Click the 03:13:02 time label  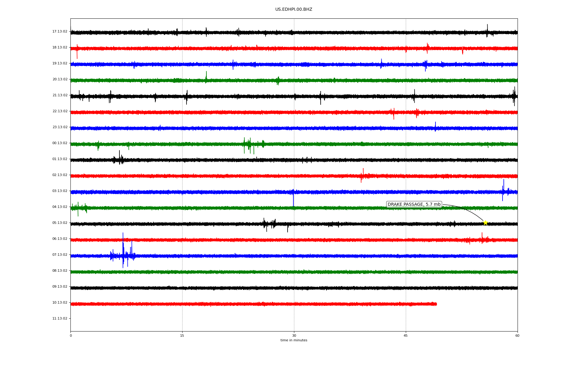(x=60, y=191)
